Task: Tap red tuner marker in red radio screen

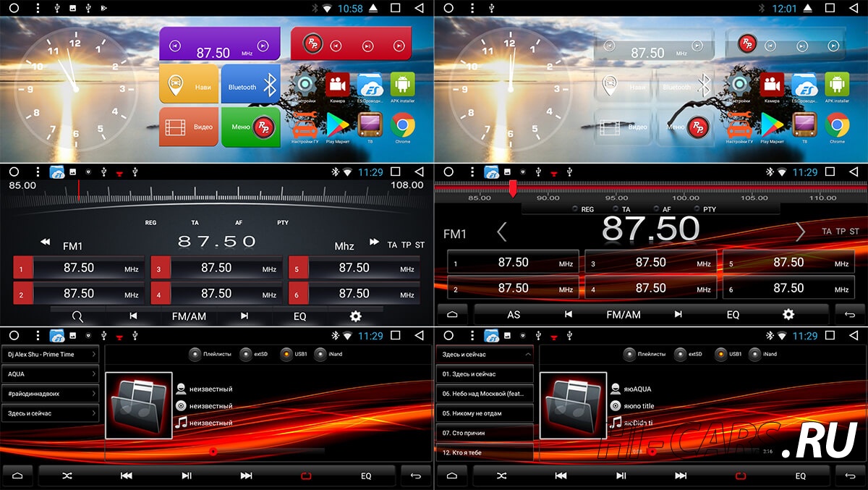Action: coord(513,189)
